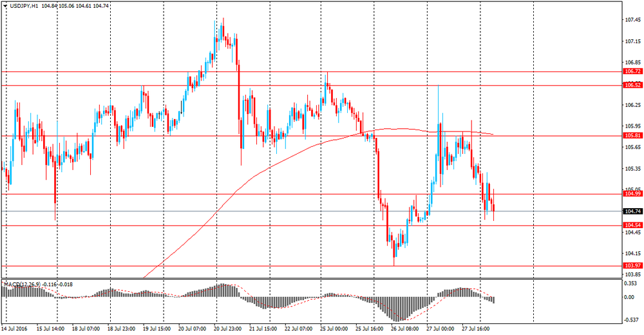Click the 106.25 price scale value
Image resolution: width=644 pixels, height=335 pixels.
(633, 105)
